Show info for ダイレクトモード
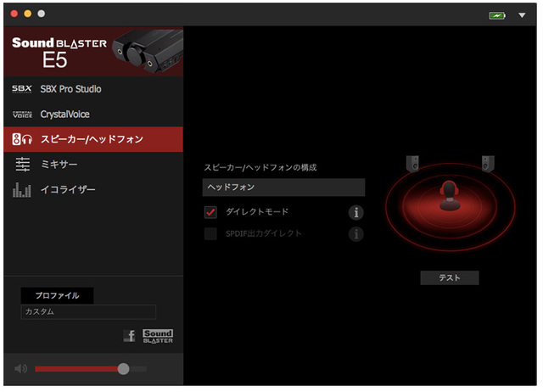The height and width of the screenshot is (392, 543). click(356, 212)
